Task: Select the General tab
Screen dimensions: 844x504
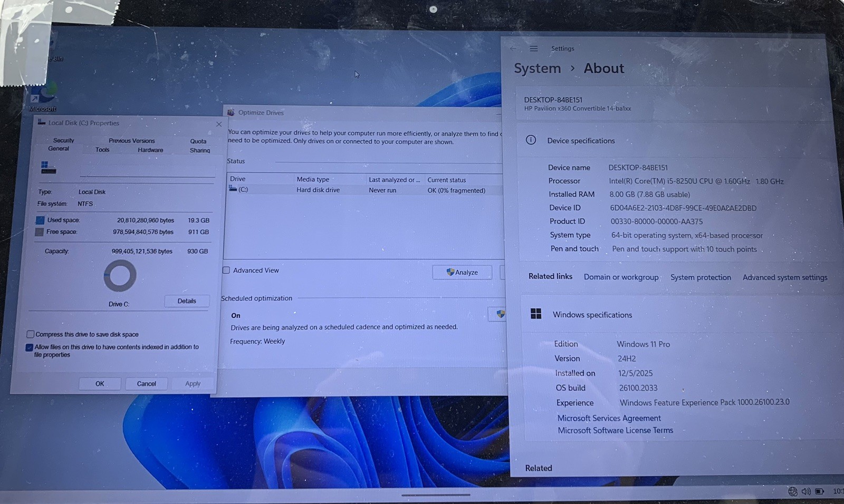Action: [59, 149]
